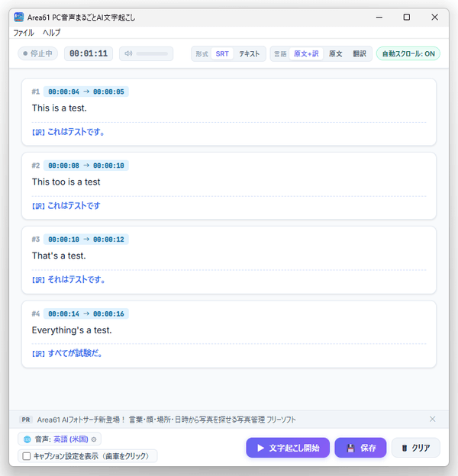
Task: Click the globe icon beside 音声
Action: click(27, 439)
